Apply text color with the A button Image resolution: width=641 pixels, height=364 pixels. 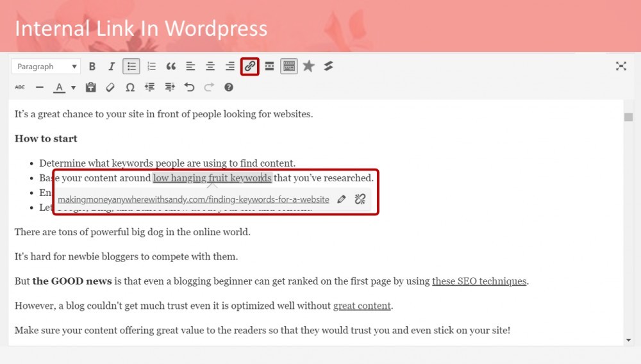click(x=59, y=87)
